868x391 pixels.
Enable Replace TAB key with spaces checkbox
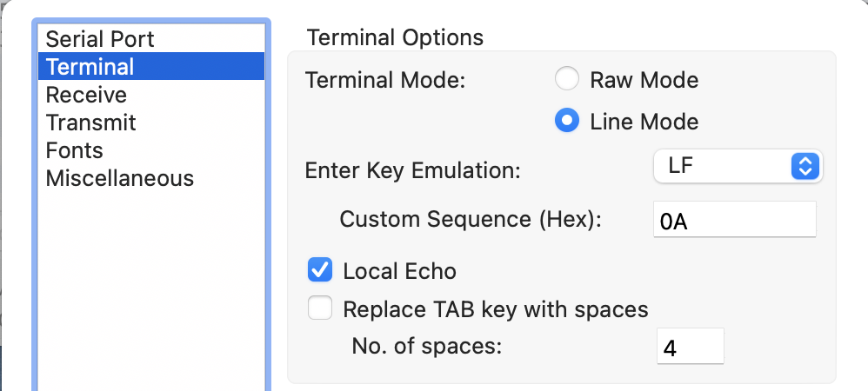pyautogui.click(x=320, y=308)
